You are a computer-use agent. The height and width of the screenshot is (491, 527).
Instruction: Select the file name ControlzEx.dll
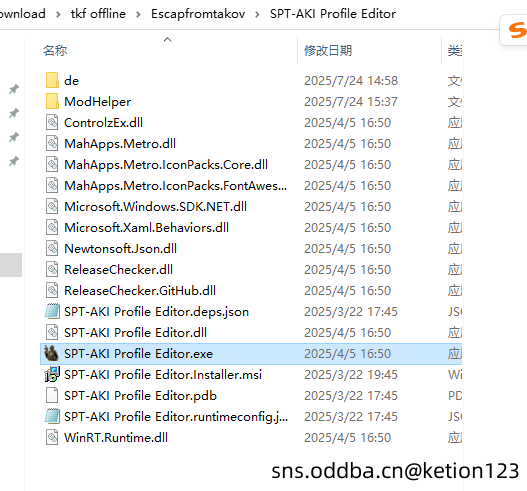[104, 122]
